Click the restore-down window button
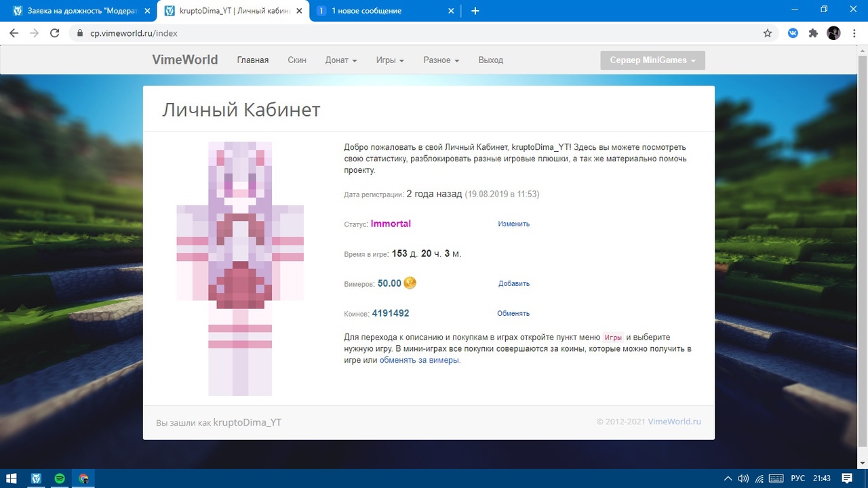The height and width of the screenshot is (488, 868). [824, 9]
